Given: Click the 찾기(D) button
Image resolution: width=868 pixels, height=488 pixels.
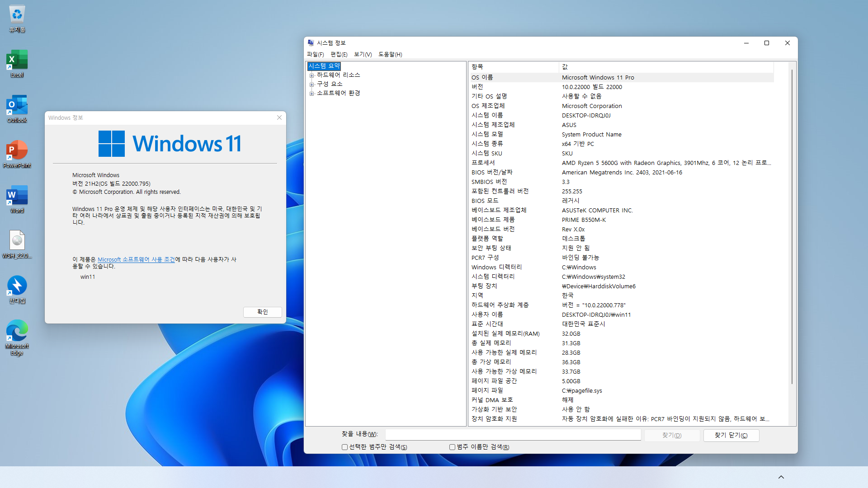Looking at the screenshot, I should (672, 435).
